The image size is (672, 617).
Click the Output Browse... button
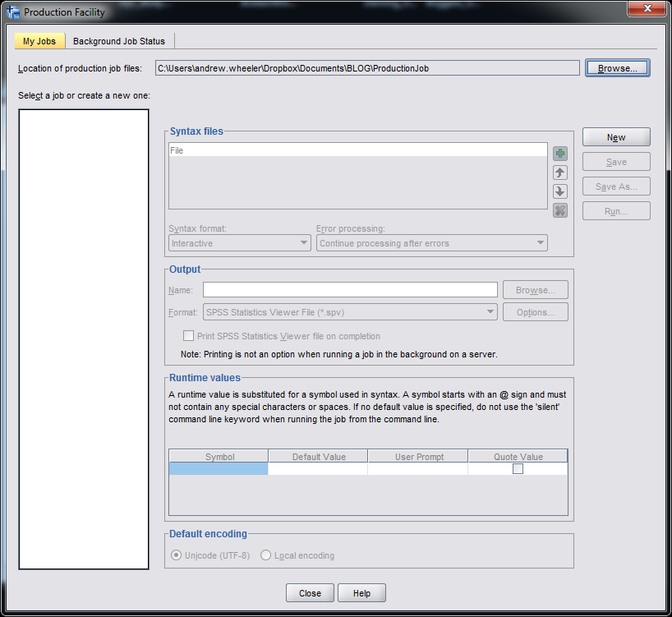536,290
